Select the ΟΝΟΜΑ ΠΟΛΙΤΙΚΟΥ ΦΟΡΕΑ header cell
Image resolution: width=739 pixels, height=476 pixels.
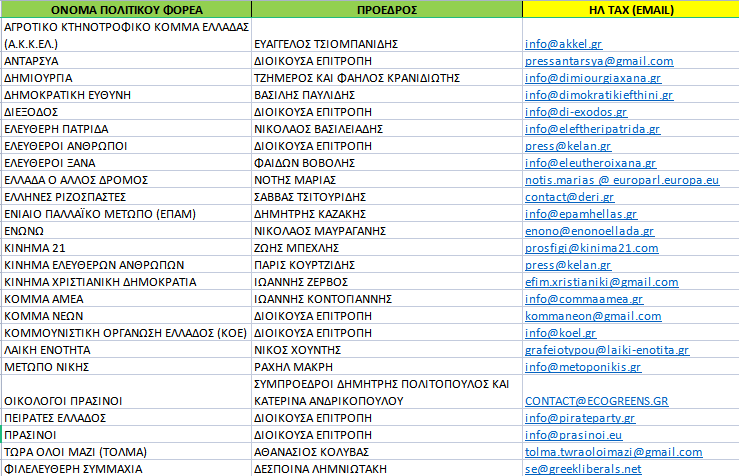(x=124, y=9)
